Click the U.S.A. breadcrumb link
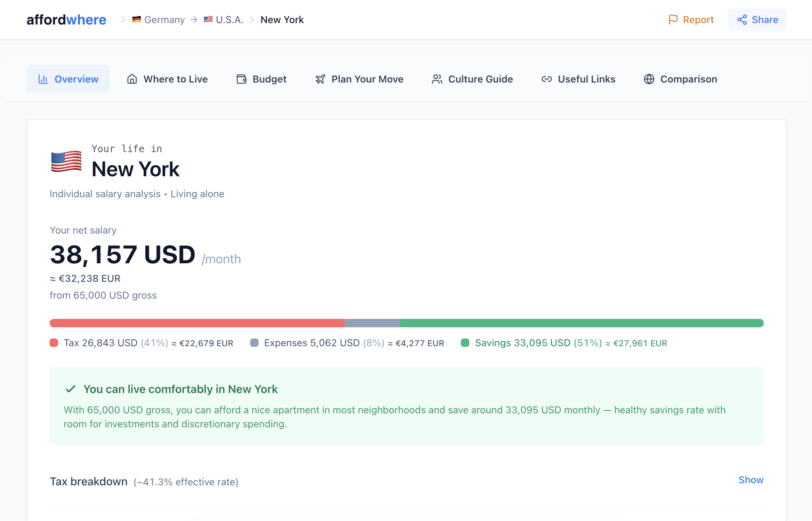812x521 pixels. [229, 20]
